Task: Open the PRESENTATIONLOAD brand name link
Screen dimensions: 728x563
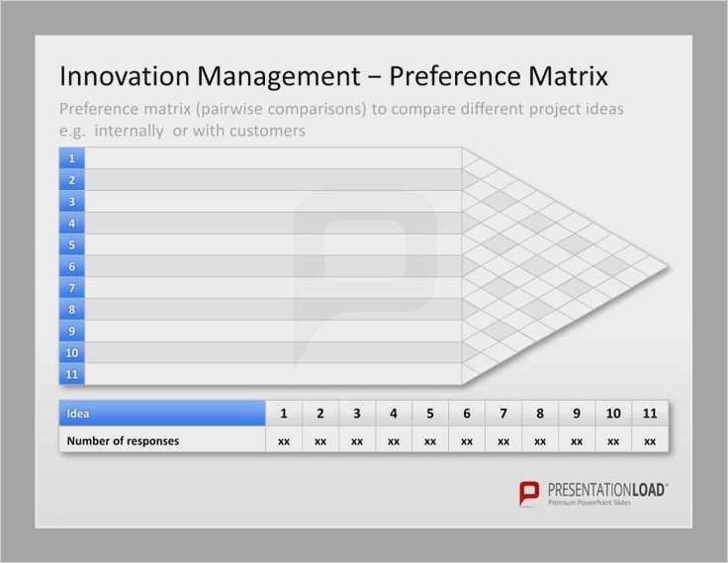Action: pyautogui.click(x=607, y=489)
